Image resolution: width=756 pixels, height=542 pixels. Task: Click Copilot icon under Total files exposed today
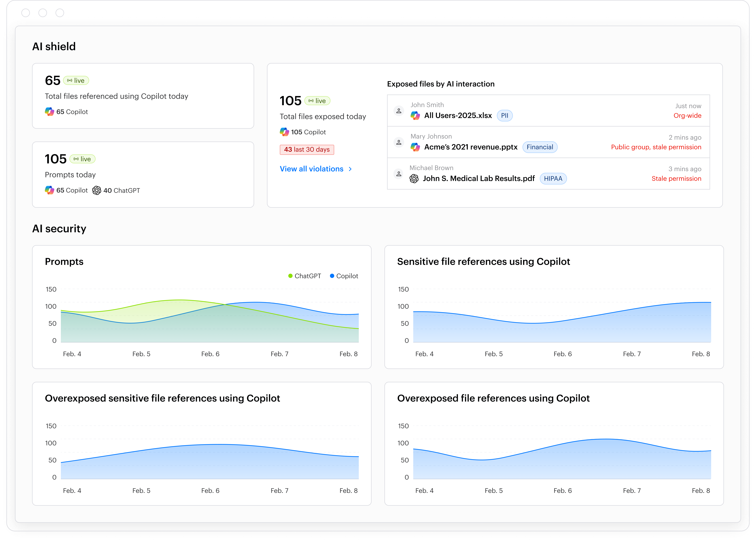pos(284,132)
